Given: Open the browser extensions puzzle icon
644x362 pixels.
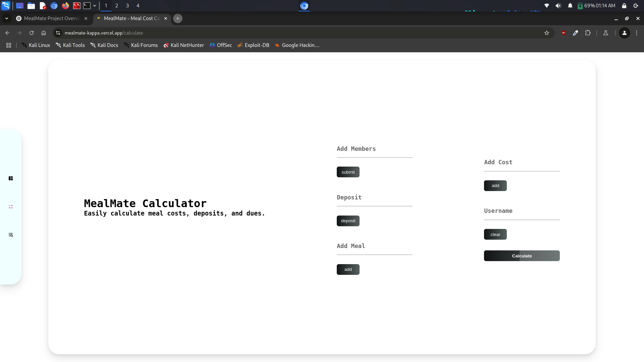Looking at the screenshot, I should pyautogui.click(x=588, y=33).
